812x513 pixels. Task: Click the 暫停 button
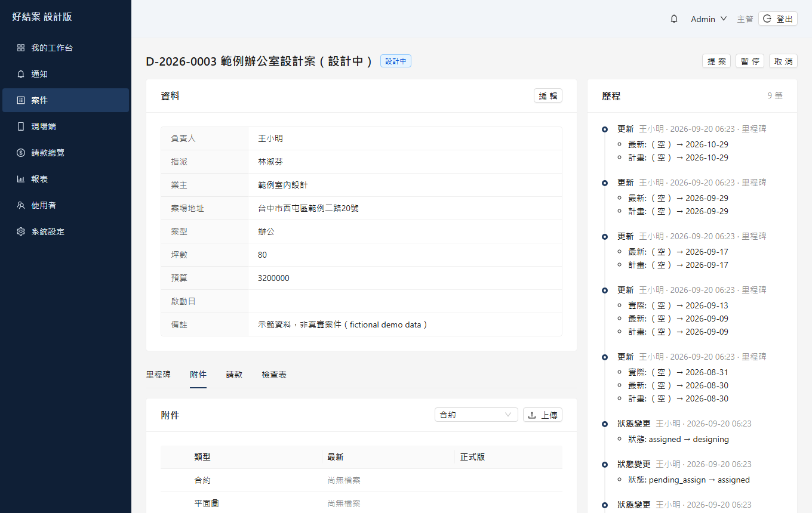coord(750,61)
